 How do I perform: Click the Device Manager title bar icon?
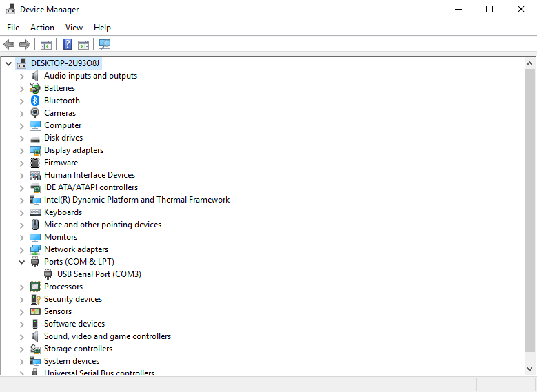point(10,9)
